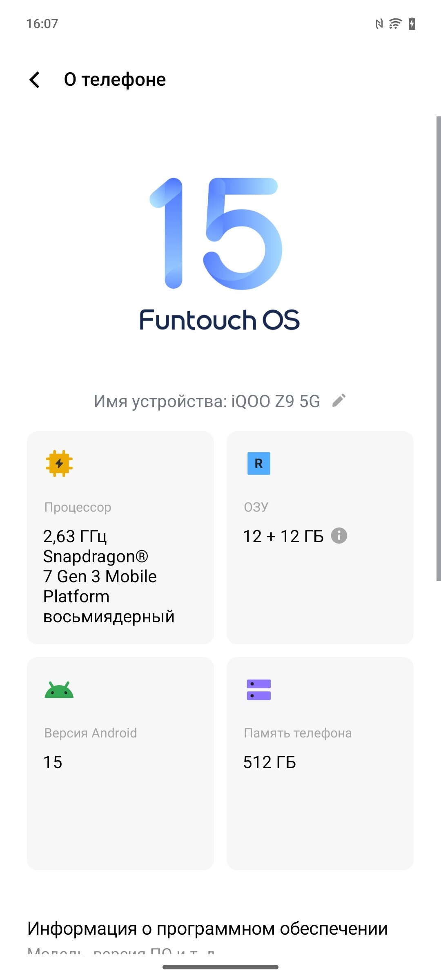The image size is (441, 980).
Task: Tap the NFC status bar icon
Action: [379, 24]
